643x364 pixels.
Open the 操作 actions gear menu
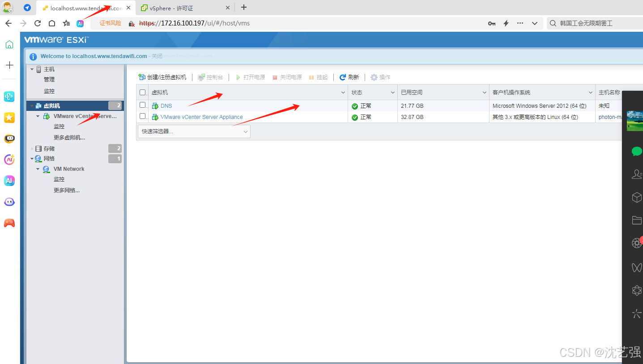380,77
